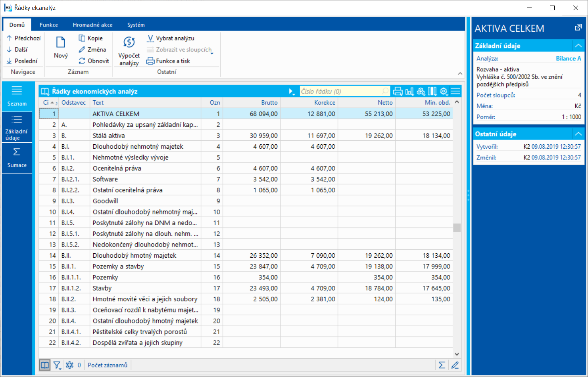Pop out the AKTIVA CELKEM panel

[578, 28]
